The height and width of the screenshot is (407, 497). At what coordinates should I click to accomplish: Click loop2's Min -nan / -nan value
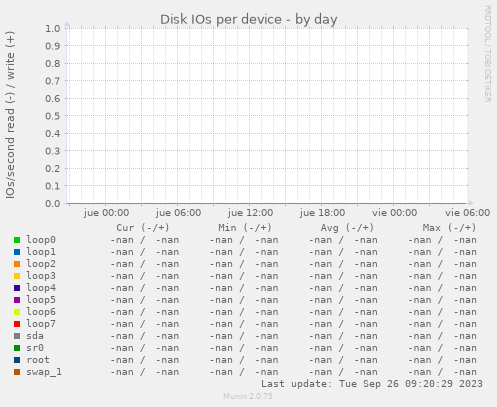pyautogui.click(x=244, y=264)
